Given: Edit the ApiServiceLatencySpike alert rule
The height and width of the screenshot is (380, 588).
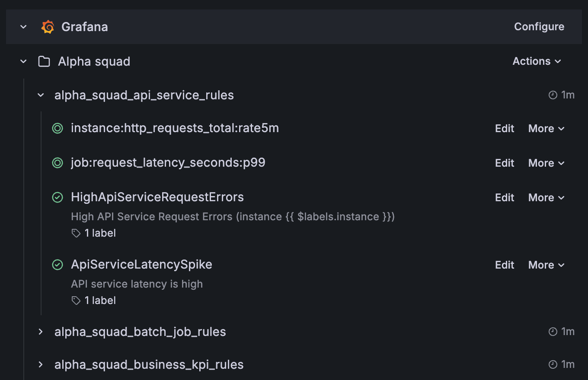Looking at the screenshot, I should (504, 265).
